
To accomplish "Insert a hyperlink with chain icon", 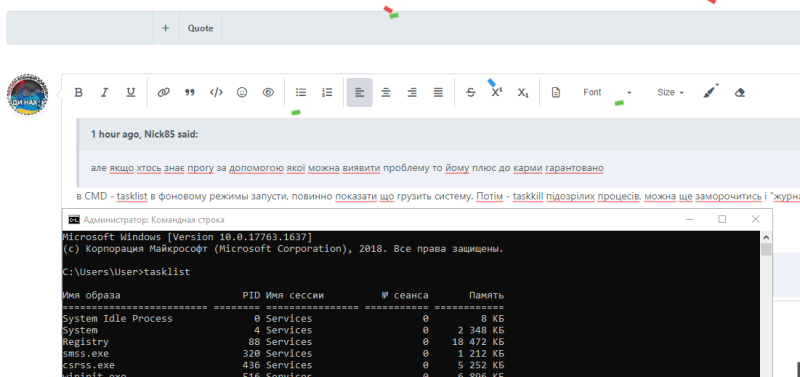I will pyautogui.click(x=163, y=92).
